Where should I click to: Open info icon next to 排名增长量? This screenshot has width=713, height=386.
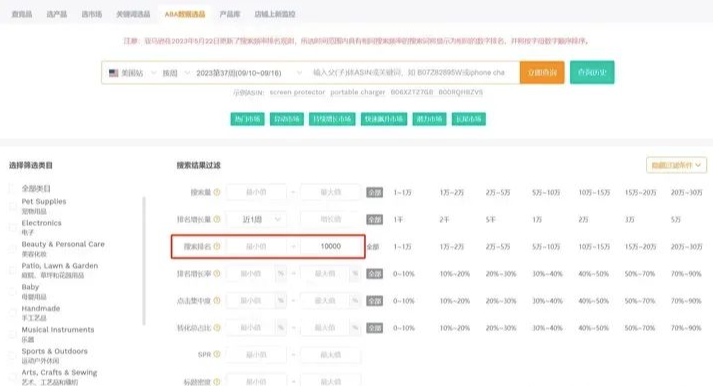[x=217, y=219]
